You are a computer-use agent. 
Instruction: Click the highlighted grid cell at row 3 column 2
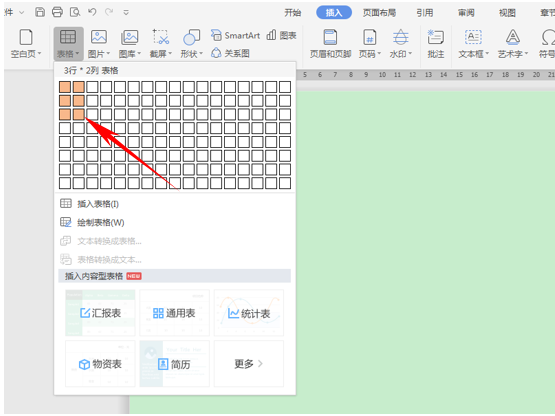pyautogui.click(x=79, y=114)
